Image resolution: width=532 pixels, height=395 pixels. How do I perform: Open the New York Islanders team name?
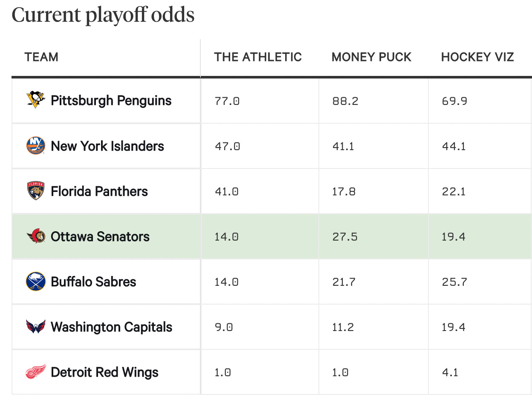point(107,146)
